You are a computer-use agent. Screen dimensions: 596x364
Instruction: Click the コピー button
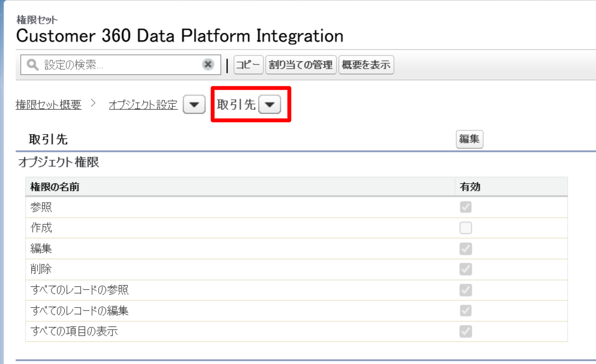248,65
